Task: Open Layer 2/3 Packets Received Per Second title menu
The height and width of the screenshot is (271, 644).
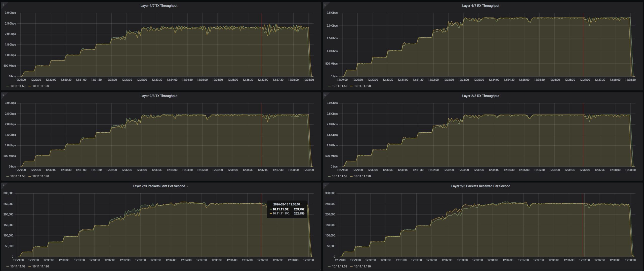Action: tap(480, 186)
